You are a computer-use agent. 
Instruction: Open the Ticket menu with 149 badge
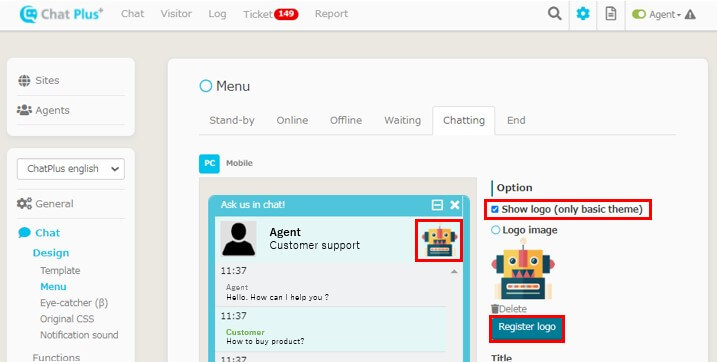(271, 14)
